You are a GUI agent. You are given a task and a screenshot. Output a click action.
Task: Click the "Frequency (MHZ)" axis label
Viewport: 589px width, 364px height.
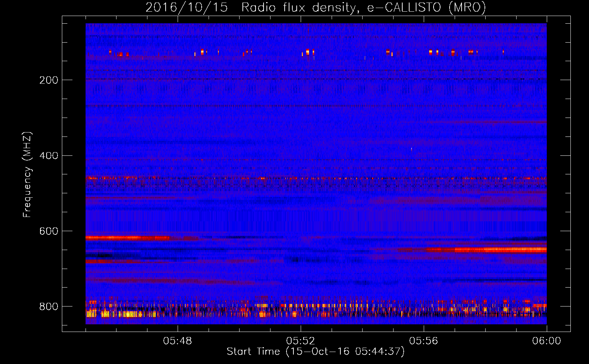click(x=27, y=175)
